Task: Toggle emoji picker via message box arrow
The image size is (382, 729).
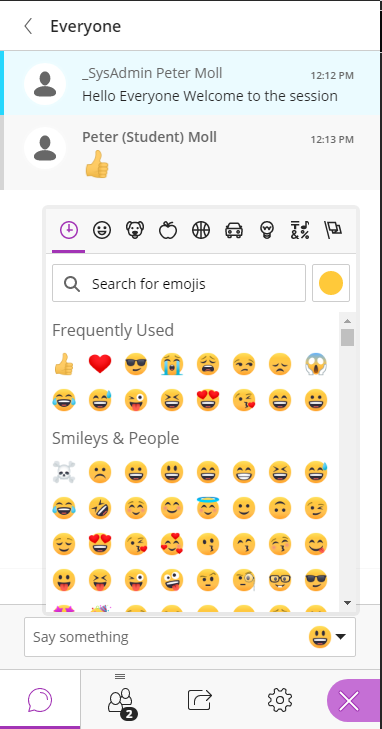Action: coord(341,636)
